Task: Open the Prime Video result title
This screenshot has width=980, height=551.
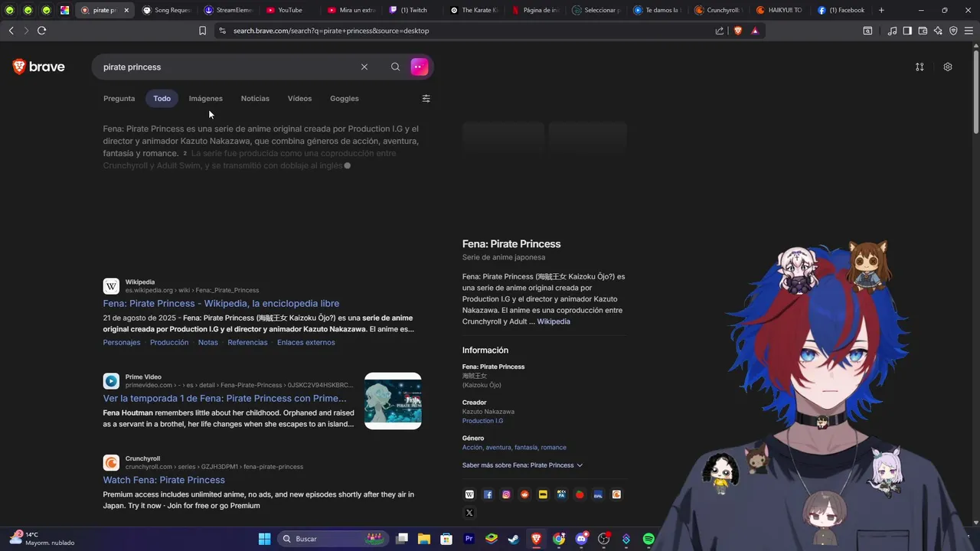Action: pos(225,399)
